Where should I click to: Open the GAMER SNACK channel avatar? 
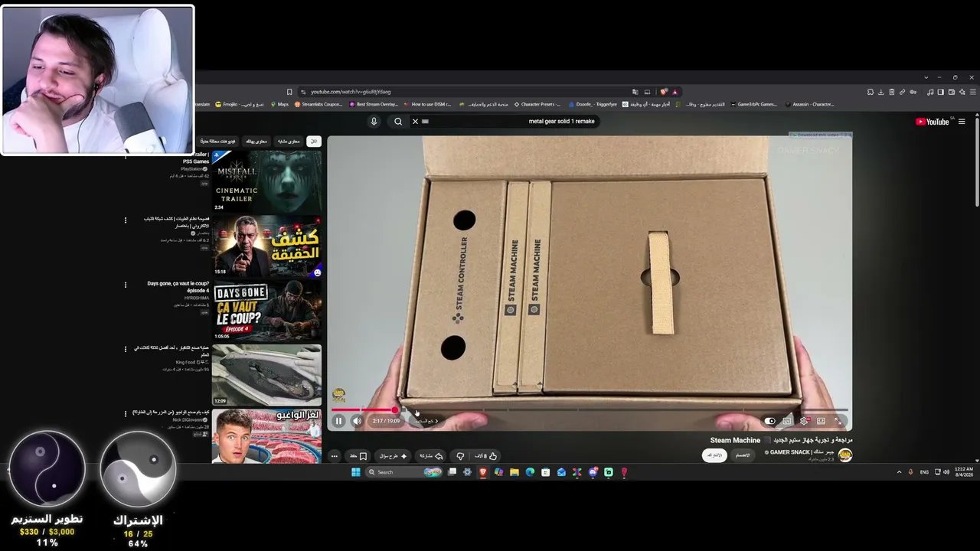[x=845, y=455]
